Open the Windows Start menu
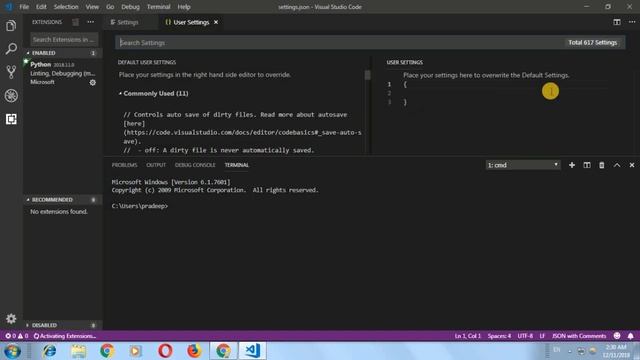Screen dimensions: 640x360 (x=12, y=351)
